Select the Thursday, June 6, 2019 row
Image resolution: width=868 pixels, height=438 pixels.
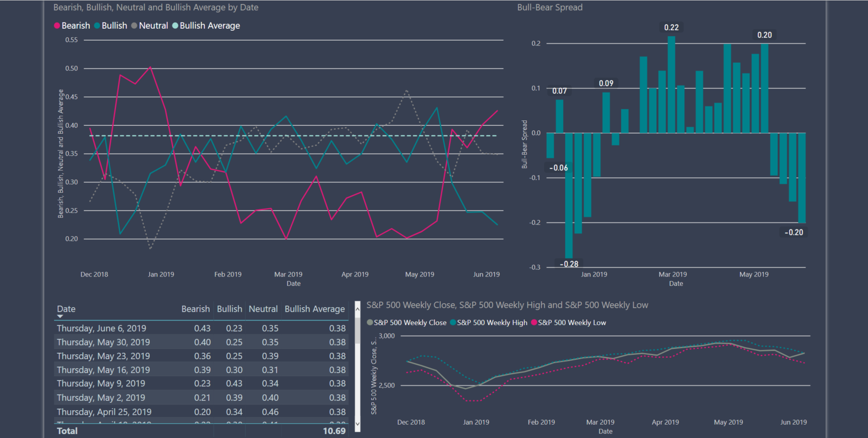(102, 328)
